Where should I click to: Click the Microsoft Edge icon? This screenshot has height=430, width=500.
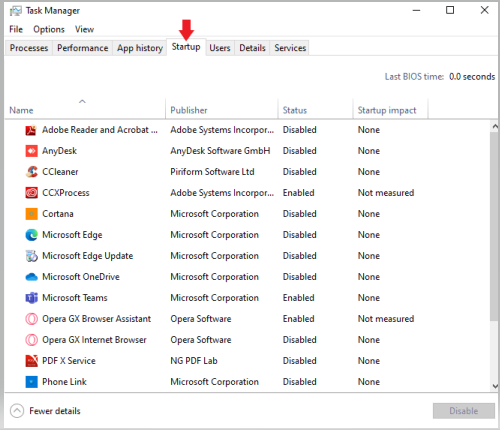coord(31,235)
